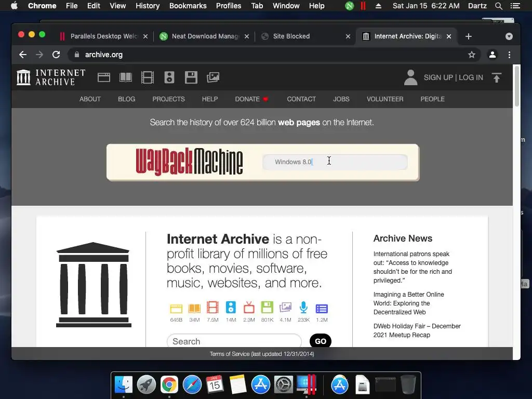This screenshot has height=399, width=532.
Task: Open Launchpad from the Dock
Action: coord(146,384)
